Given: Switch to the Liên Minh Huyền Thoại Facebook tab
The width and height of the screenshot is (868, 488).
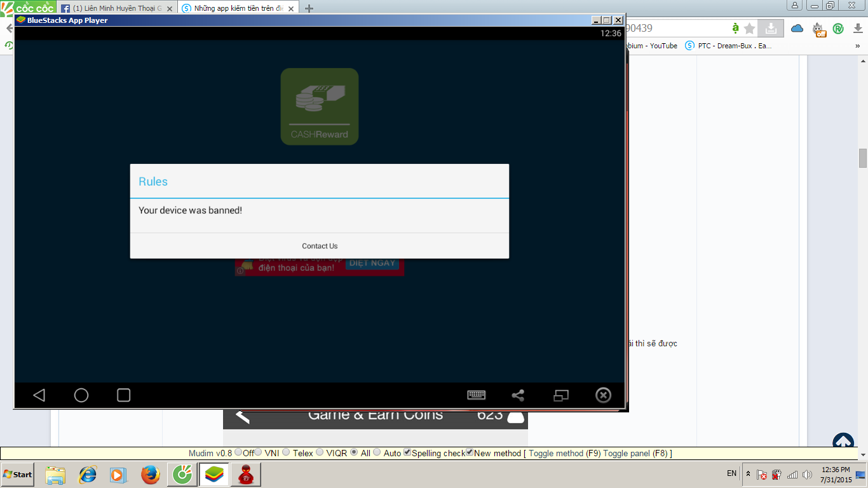Looking at the screenshot, I should [116, 8].
